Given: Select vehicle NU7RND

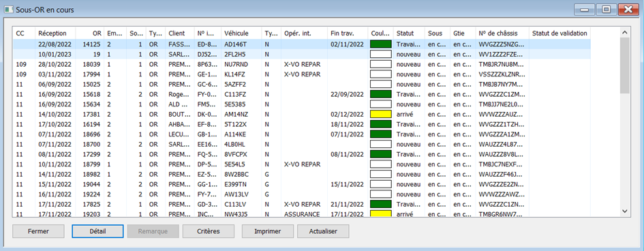Looking at the screenshot, I should [x=236, y=64].
